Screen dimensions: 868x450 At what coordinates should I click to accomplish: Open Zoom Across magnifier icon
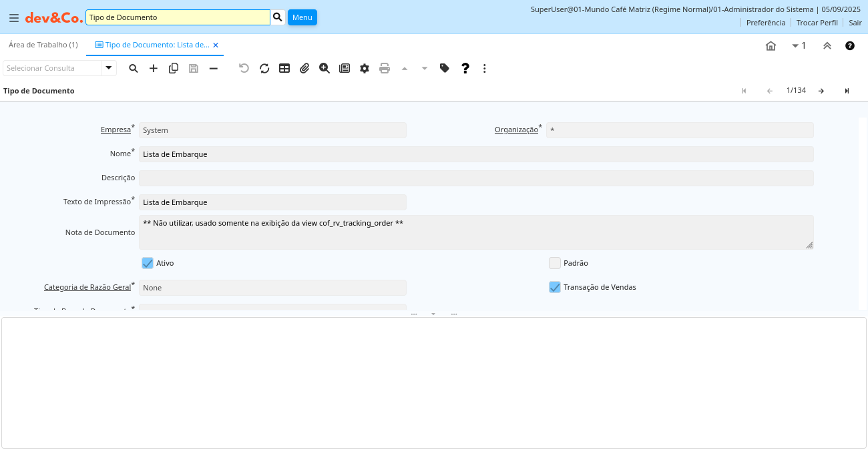coord(324,68)
